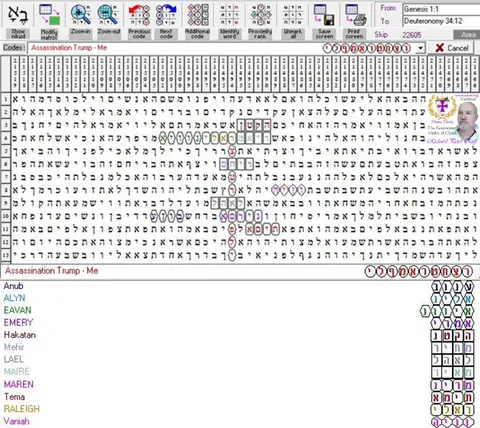Click matrix row header 13

coord(6,255)
